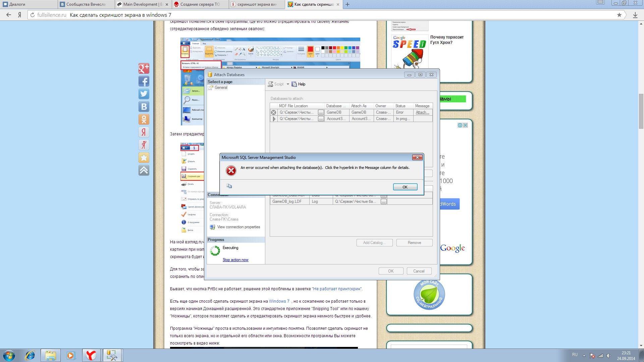Open the 'Не работает принтскрин' link
This screenshot has height=362, width=644.
click(337, 289)
